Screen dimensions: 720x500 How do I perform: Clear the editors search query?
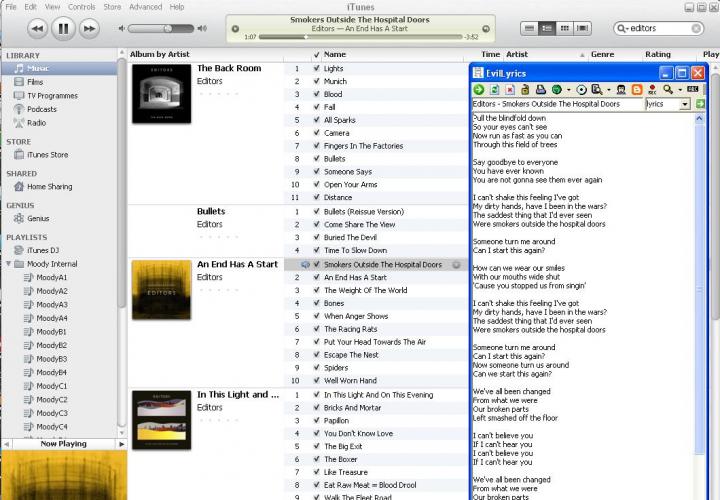pyautogui.click(x=696, y=28)
